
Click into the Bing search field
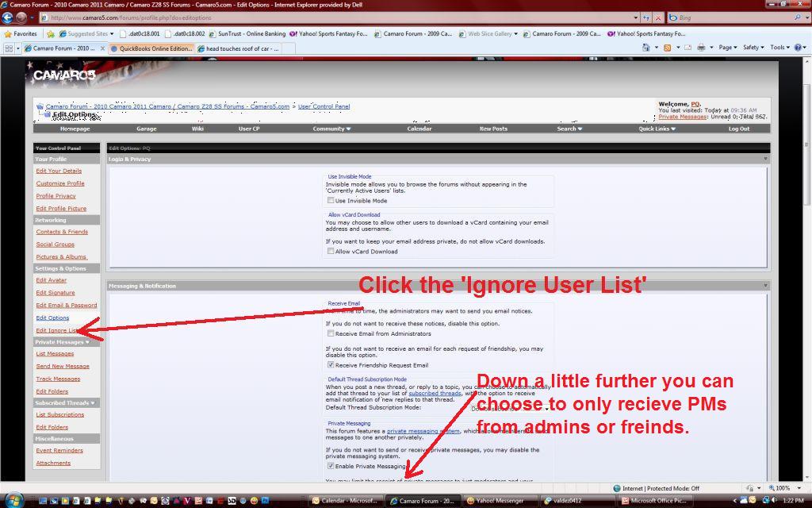point(730,17)
